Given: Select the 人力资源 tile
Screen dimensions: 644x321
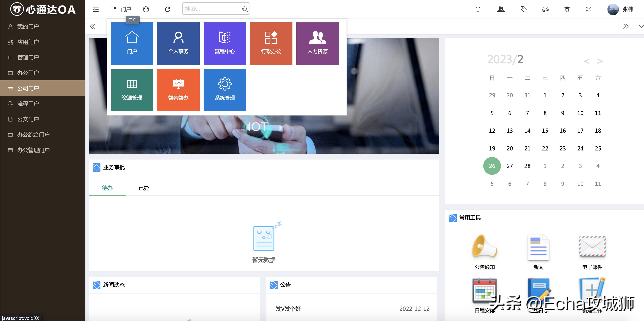Looking at the screenshot, I should coord(317,43).
